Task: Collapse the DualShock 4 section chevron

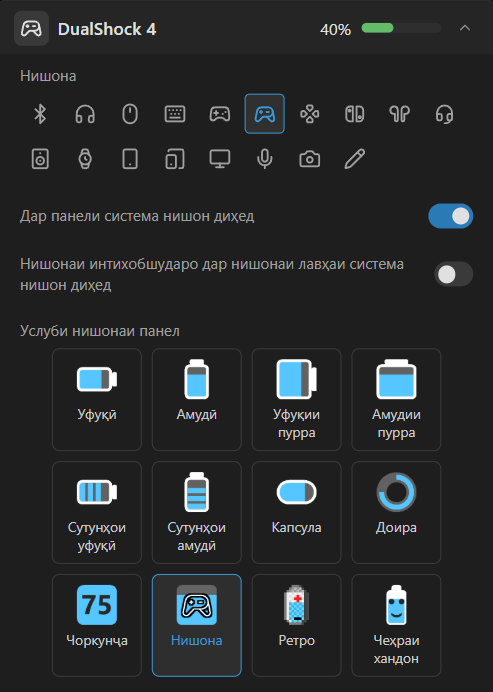Action: [465, 28]
